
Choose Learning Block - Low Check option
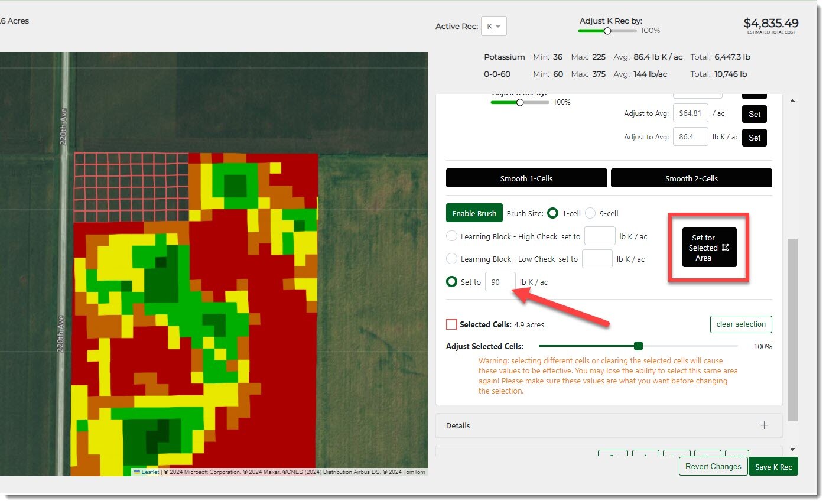[451, 259]
